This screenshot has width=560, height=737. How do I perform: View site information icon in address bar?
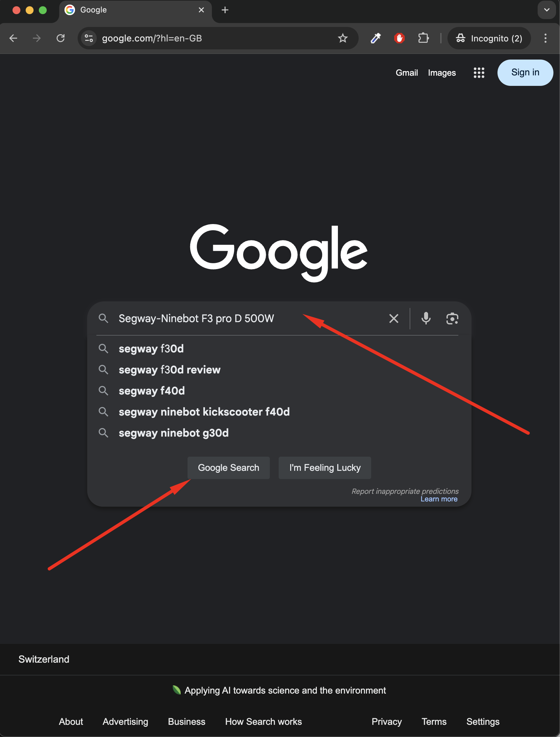coord(89,38)
